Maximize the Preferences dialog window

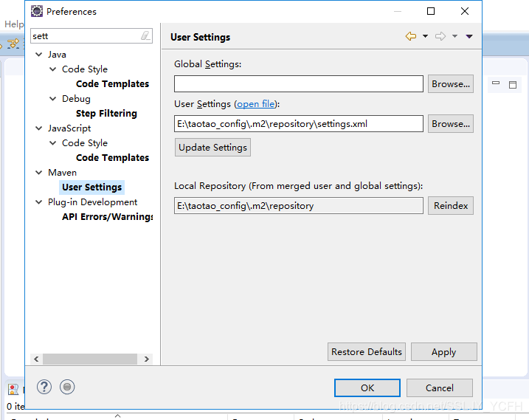(431, 11)
